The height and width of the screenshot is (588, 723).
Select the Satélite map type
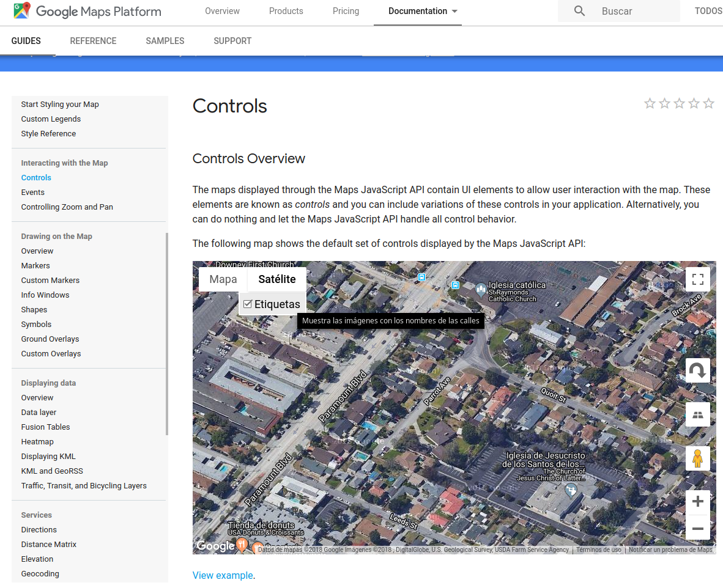[x=277, y=279]
